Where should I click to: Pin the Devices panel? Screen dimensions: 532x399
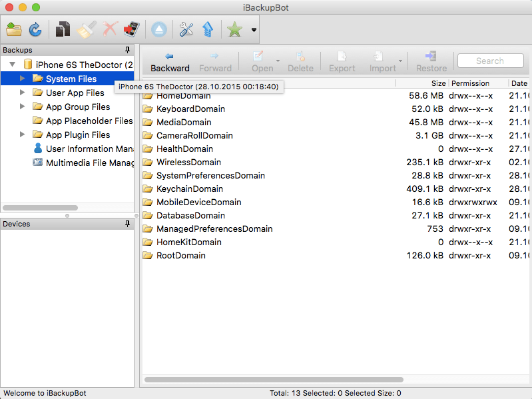coord(128,224)
